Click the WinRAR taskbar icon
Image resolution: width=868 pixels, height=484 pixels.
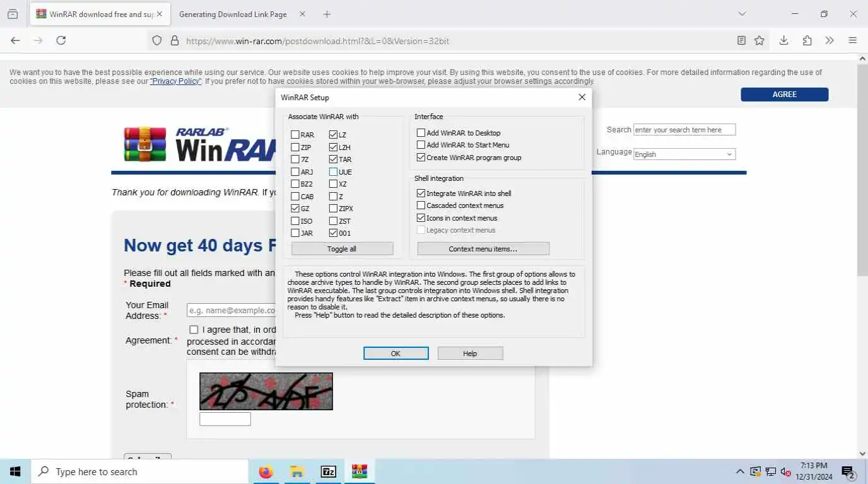360,471
